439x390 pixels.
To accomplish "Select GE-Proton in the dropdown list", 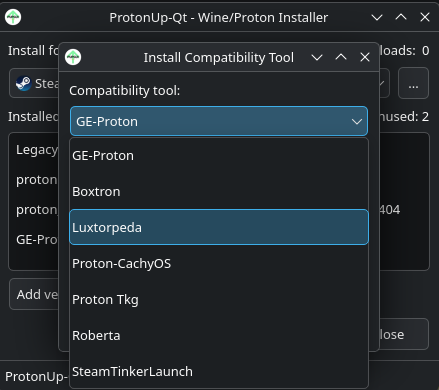I will (x=219, y=156).
